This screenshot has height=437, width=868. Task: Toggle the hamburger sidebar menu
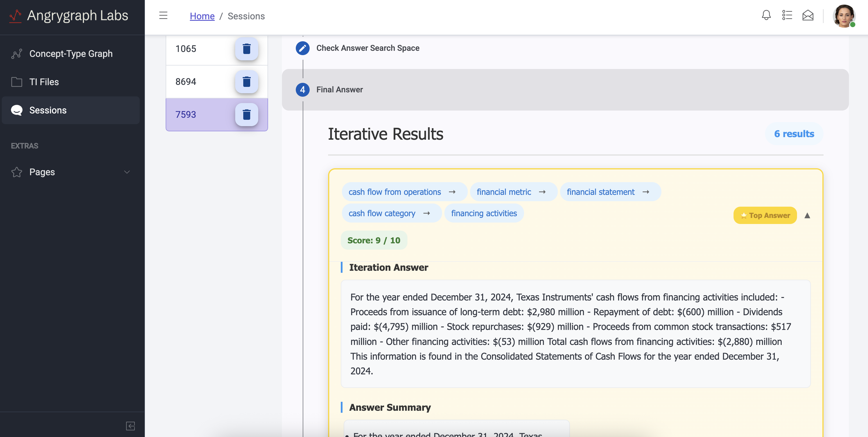pos(163,16)
